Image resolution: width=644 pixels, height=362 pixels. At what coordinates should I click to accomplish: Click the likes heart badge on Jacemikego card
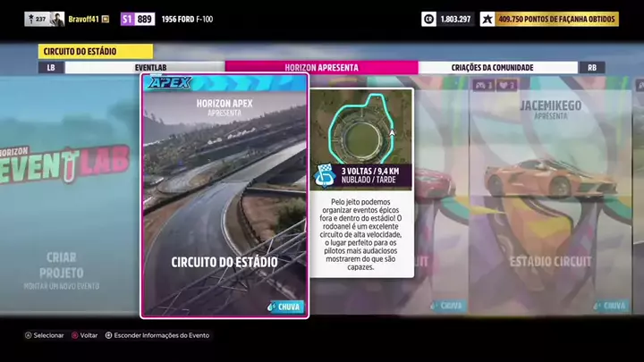(507, 86)
